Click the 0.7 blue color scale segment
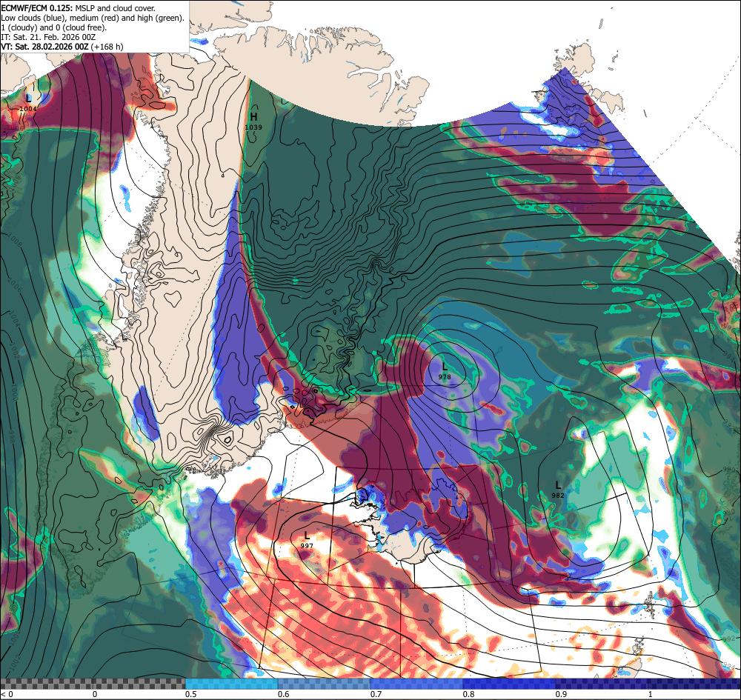 [x=416, y=684]
